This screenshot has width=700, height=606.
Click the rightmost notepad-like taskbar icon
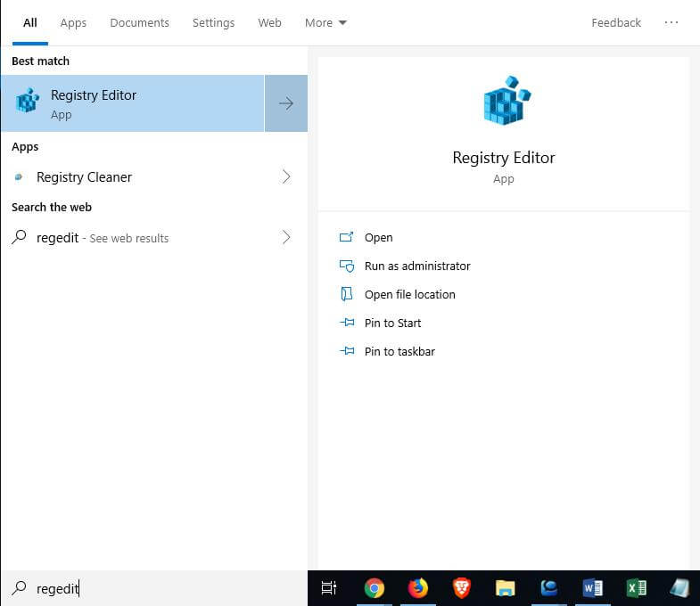click(x=679, y=588)
